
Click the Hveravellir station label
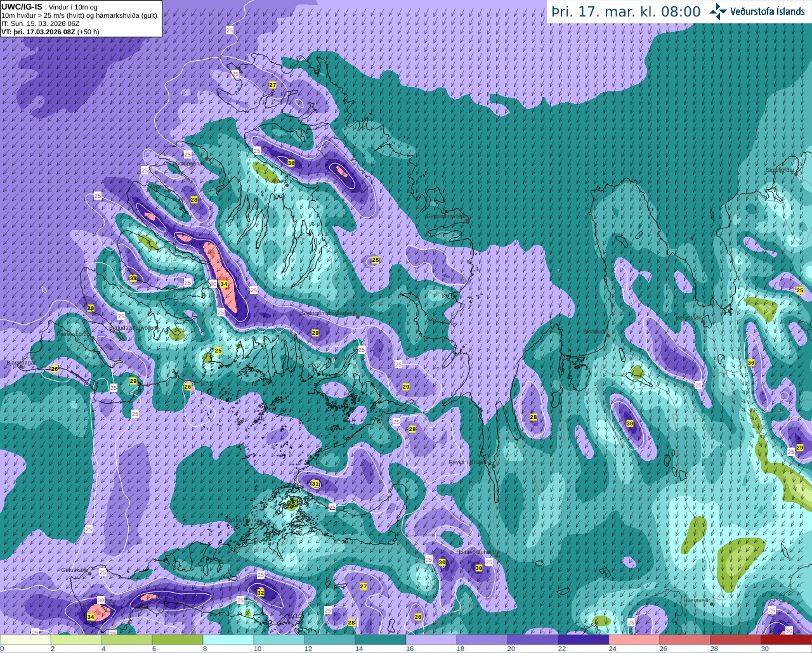(x=697, y=600)
